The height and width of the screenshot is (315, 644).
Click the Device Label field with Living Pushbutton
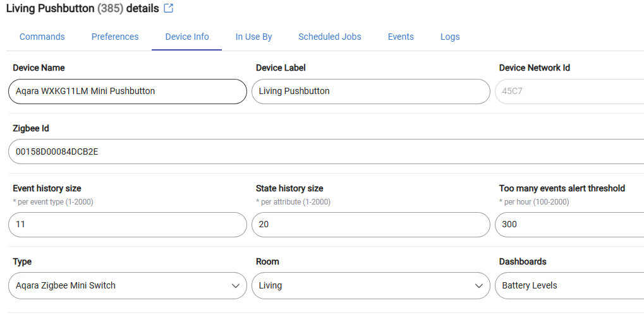371,92
